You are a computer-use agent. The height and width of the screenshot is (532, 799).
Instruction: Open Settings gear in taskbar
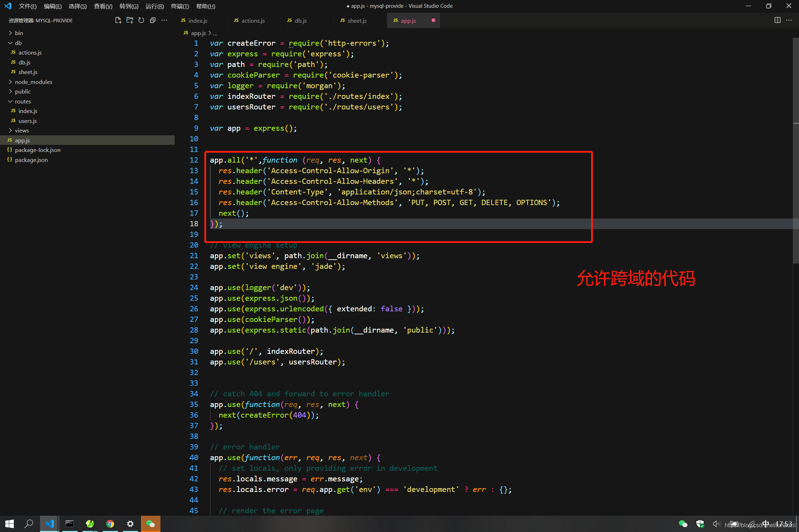[x=130, y=524]
